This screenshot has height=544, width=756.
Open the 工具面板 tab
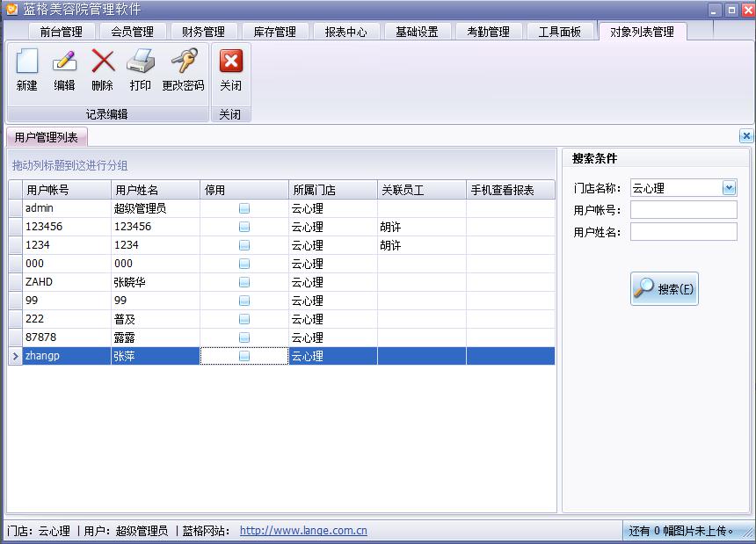click(x=559, y=32)
